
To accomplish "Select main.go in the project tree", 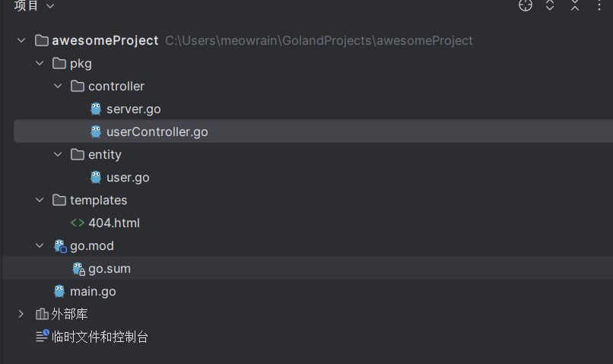I will [x=93, y=291].
